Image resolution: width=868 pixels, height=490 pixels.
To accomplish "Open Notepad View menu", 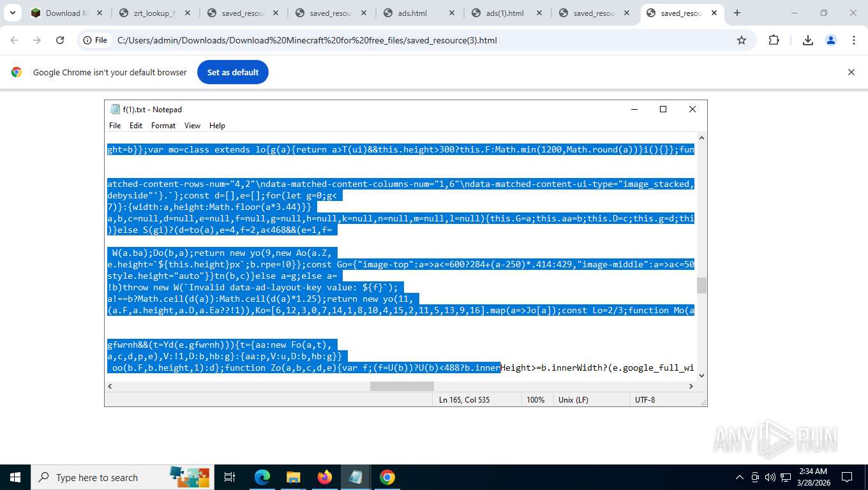I will point(192,126).
